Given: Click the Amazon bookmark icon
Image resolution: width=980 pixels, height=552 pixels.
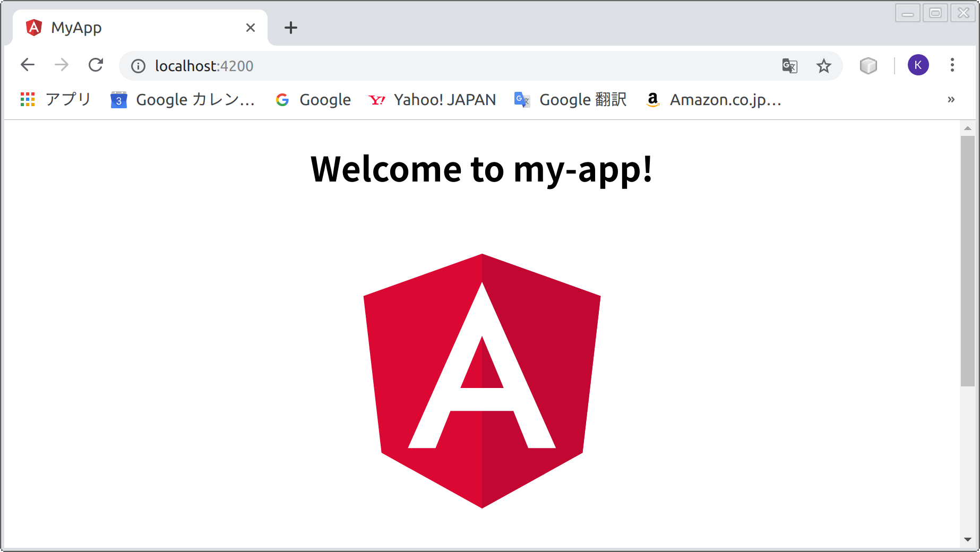Looking at the screenshot, I should 652,99.
